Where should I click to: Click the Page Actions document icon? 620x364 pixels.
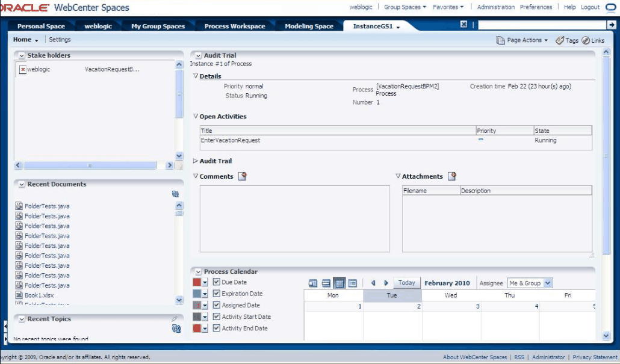click(500, 40)
